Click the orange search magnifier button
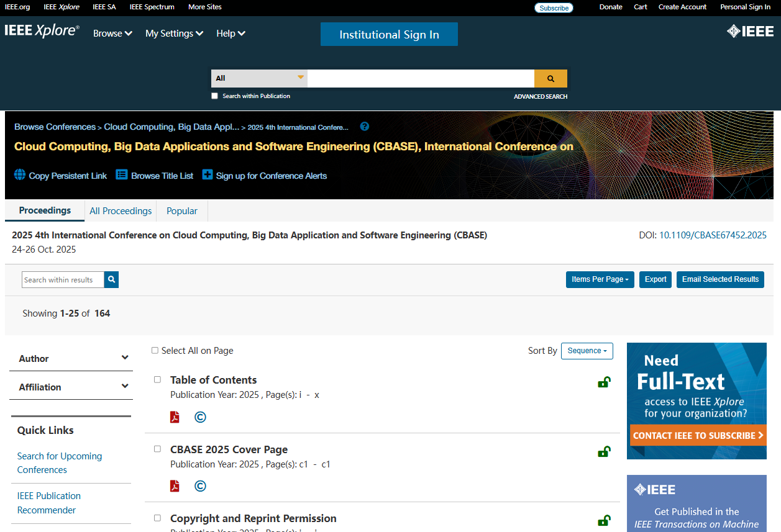This screenshot has width=781, height=532. 550,79
